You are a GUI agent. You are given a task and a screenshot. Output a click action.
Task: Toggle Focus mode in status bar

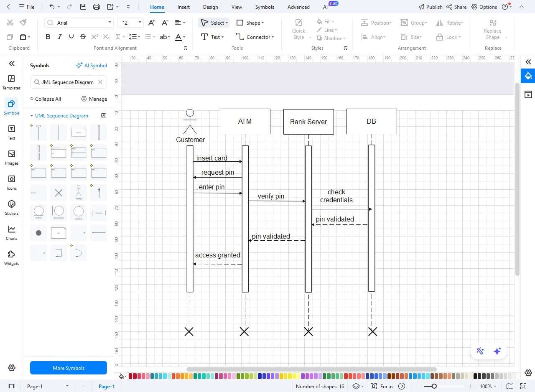pyautogui.click(x=382, y=386)
